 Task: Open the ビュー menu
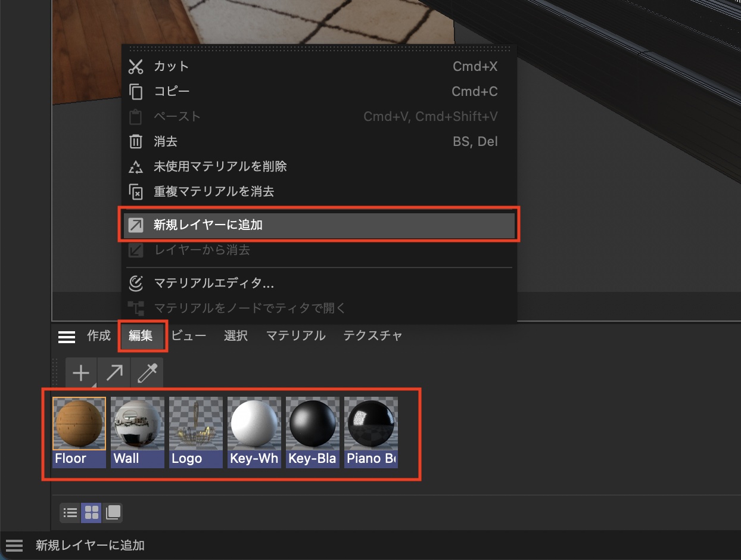point(189,336)
